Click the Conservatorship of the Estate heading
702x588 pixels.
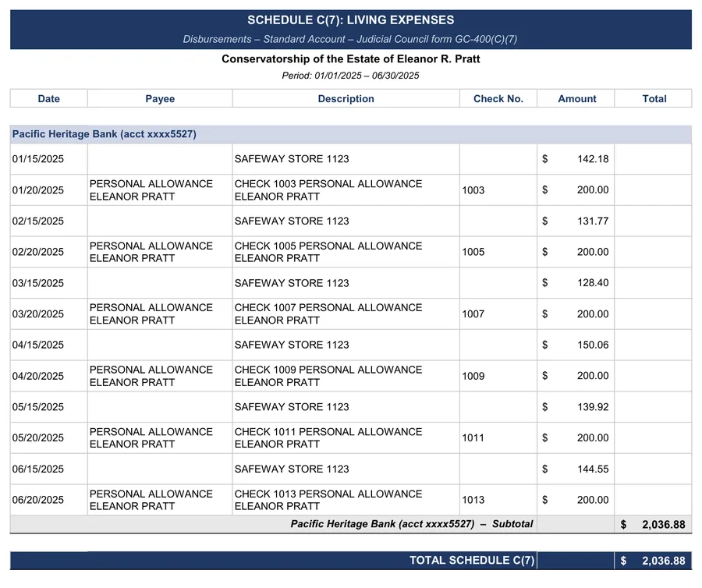point(350,58)
